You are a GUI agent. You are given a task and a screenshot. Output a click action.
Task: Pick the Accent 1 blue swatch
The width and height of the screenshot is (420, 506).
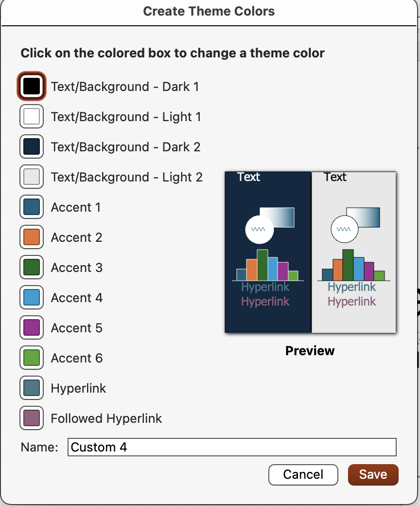(32, 207)
